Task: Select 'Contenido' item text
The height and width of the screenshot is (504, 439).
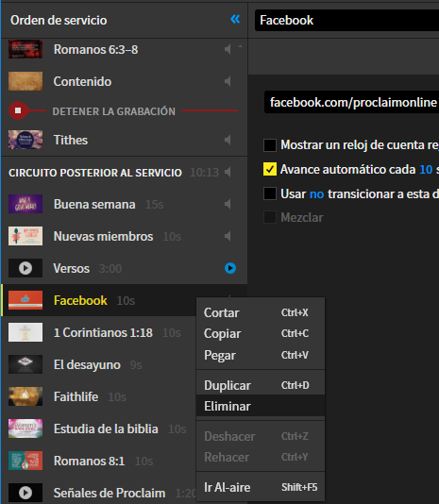Action: (x=82, y=81)
